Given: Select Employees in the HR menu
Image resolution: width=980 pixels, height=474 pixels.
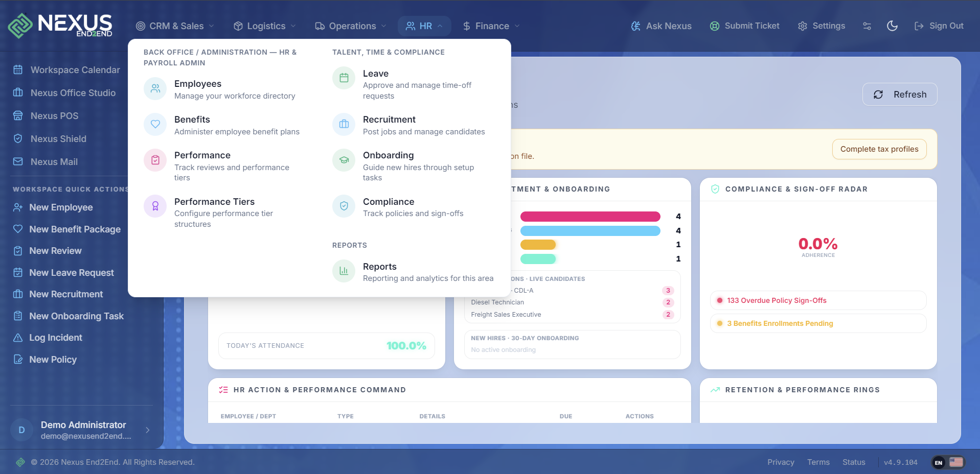Looking at the screenshot, I should (221, 89).
